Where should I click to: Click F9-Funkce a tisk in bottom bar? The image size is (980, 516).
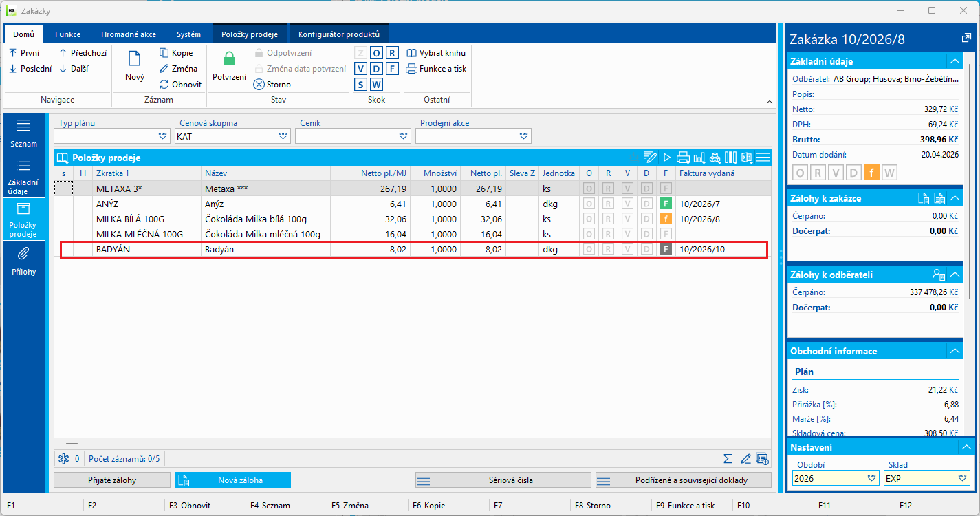point(685,505)
